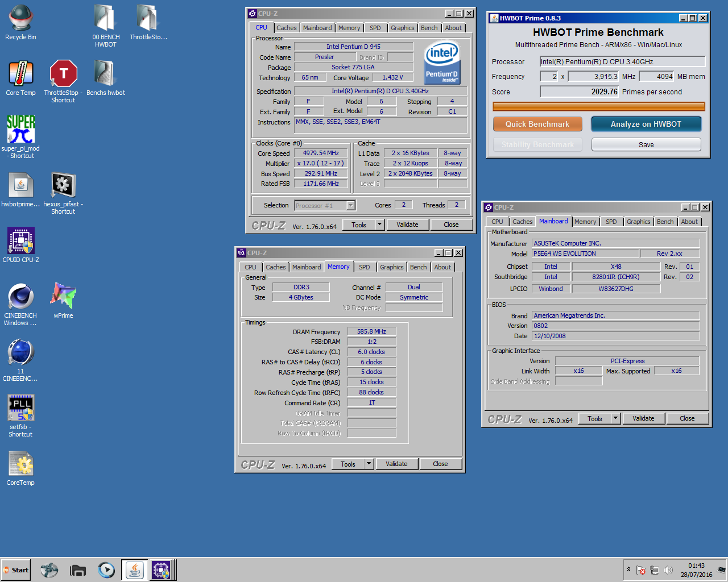The image size is (728, 582).
Task: Click the Intel Pentium D logo in CPU-Z
Action: coord(442,61)
